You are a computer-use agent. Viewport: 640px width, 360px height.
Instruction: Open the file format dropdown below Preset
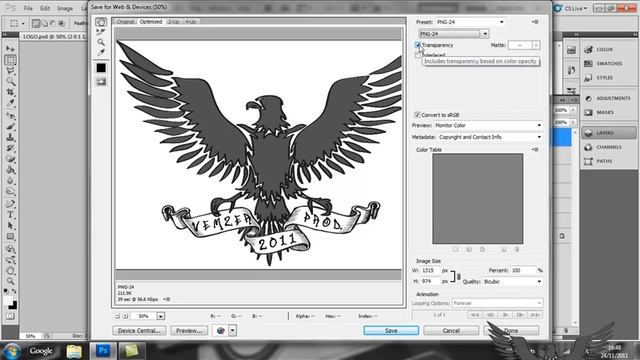(454, 33)
